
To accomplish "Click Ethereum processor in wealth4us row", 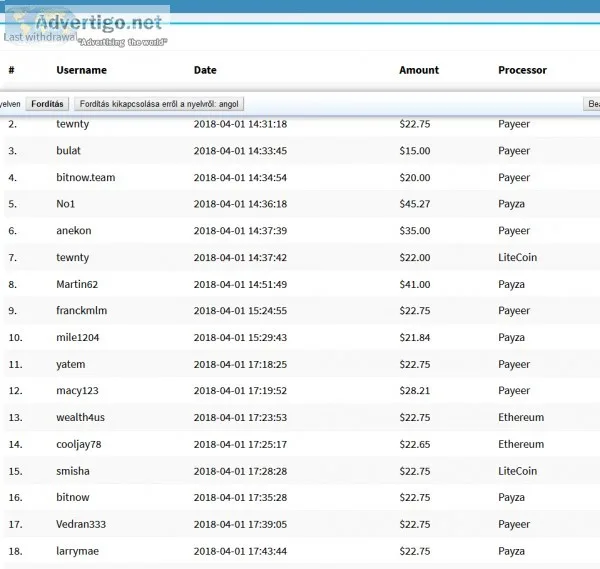I will (x=521, y=417).
